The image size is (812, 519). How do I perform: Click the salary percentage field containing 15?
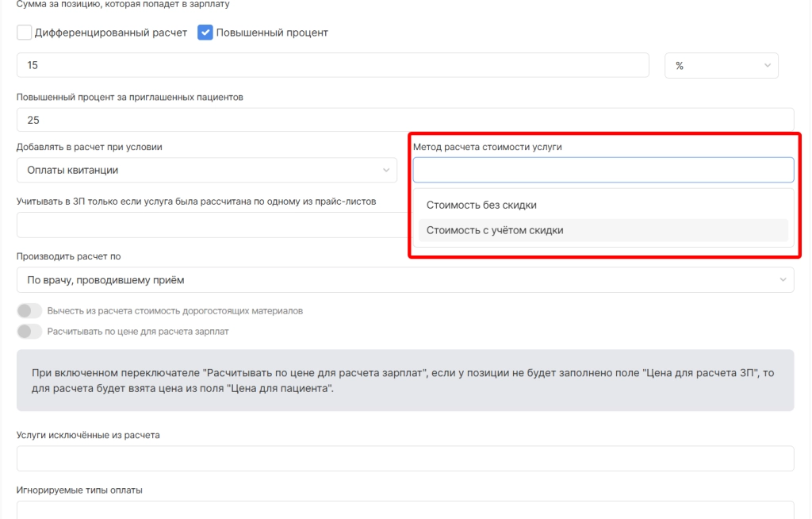pyautogui.click(x=333, y=66)
